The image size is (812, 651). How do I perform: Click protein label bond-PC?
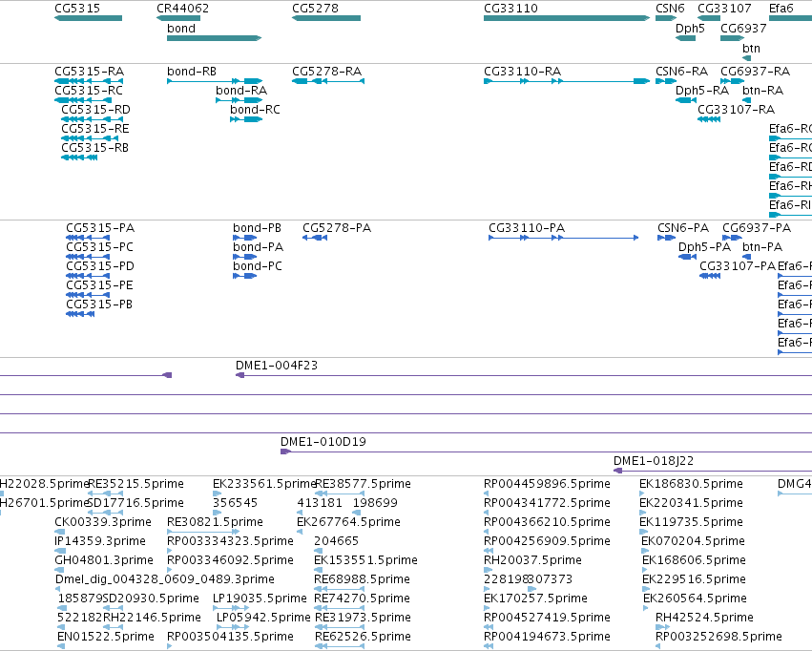pyautogui.click(x=258, y=266)
